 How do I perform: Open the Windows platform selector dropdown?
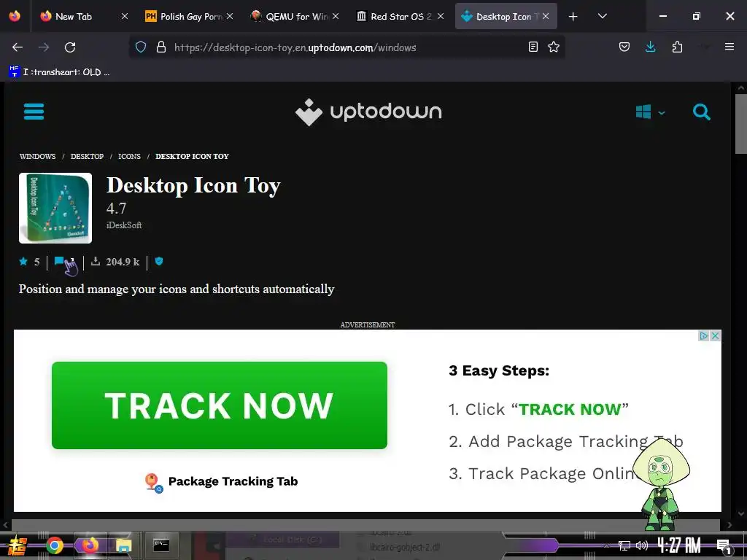650,112
